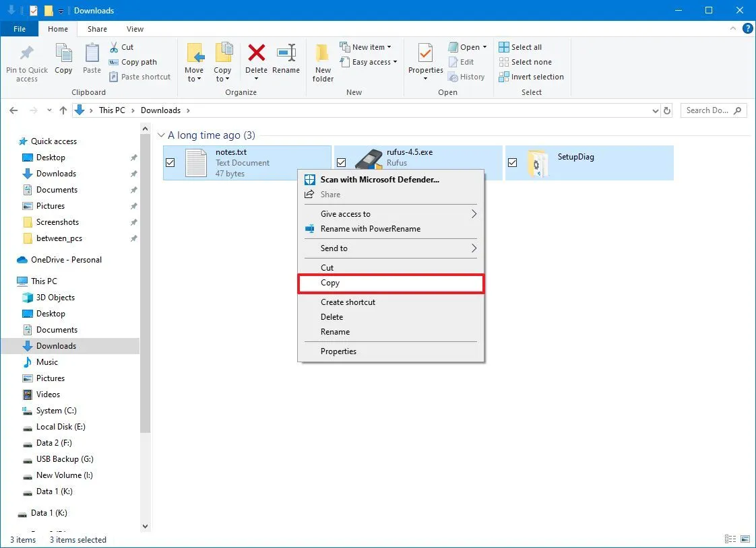Open the Move to dropdown
756x548 pixels.
(195, 61)
